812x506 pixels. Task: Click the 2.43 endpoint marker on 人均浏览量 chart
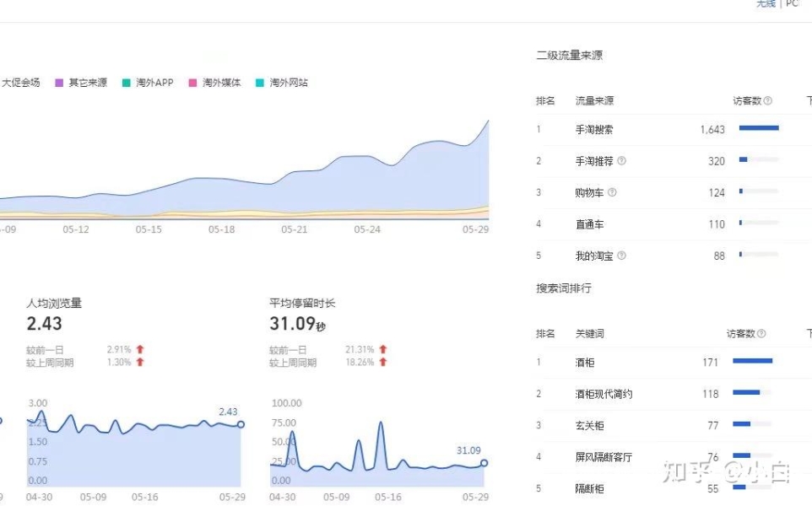click(x=241, y=424)
